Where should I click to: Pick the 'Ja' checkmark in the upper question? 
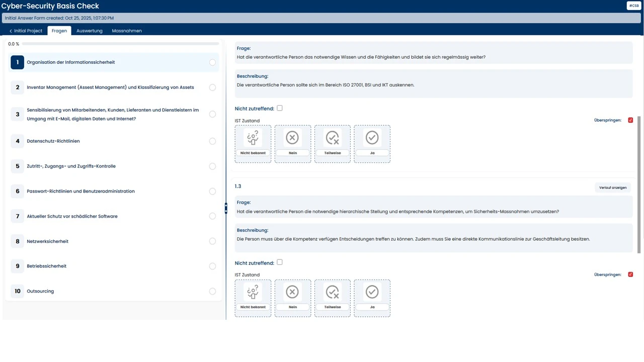[x=372, y=138]
